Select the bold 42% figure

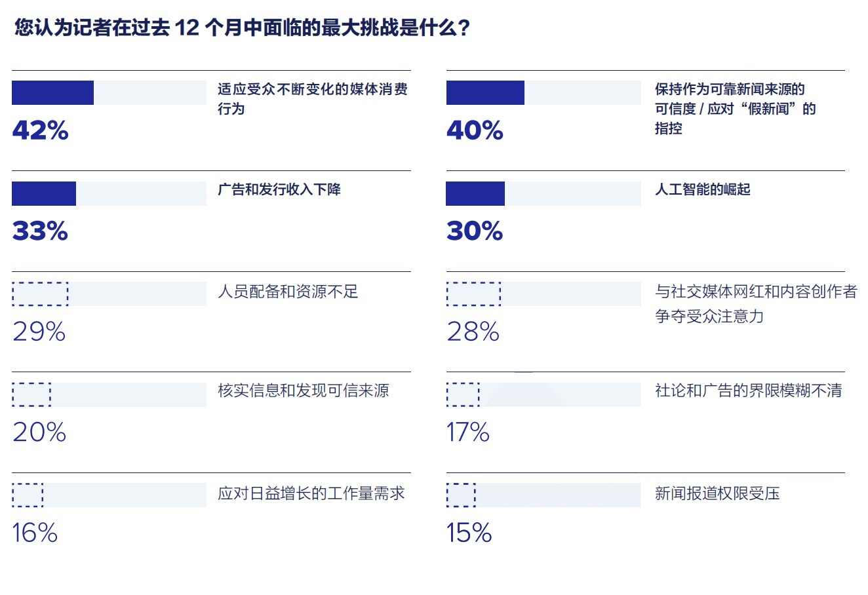point(40,130)
